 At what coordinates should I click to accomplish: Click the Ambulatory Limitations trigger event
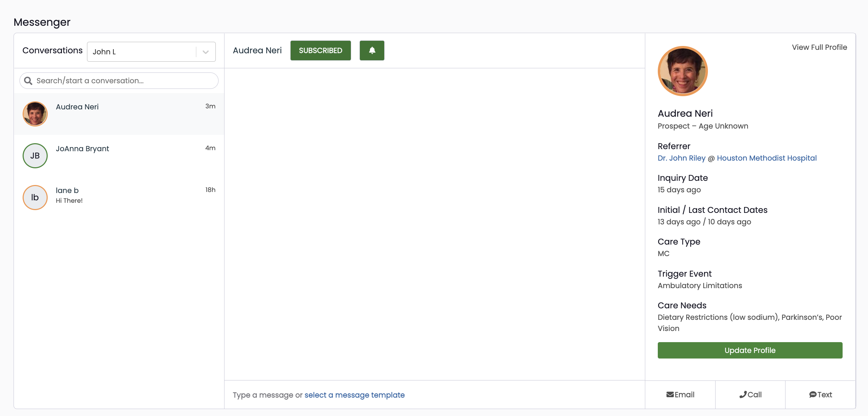click(x=700, y=286)
